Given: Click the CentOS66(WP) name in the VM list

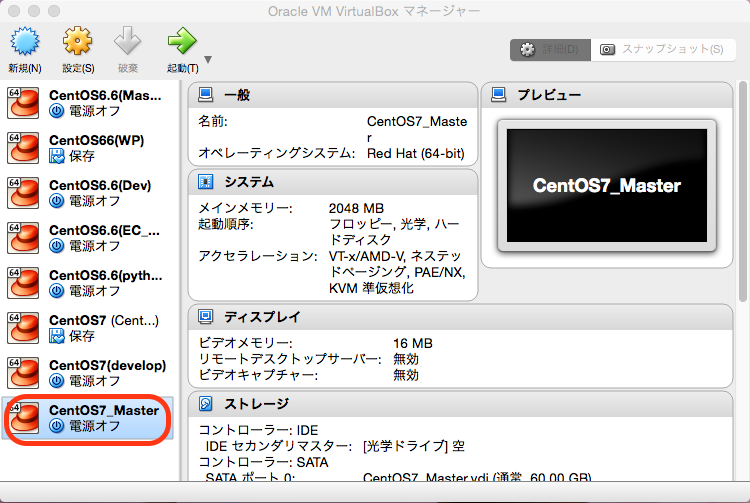Looking at the screenshot, I should click(96, 141).
